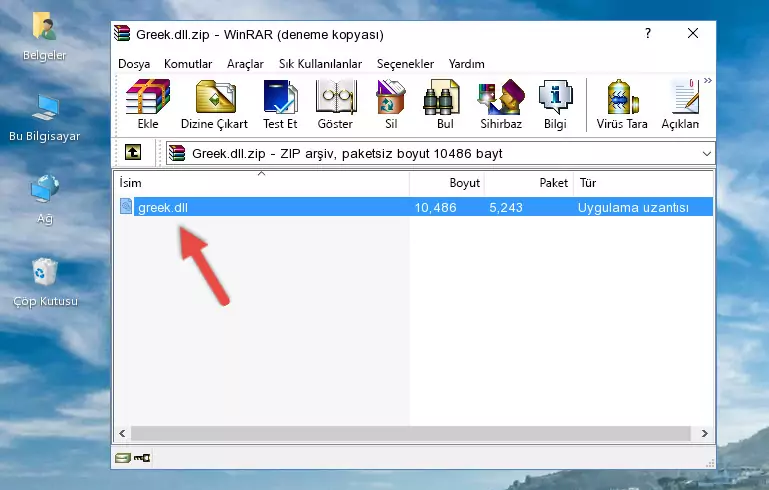Click the key password icon in status bar
The image size is (769, 490).
tap(142, 458)
